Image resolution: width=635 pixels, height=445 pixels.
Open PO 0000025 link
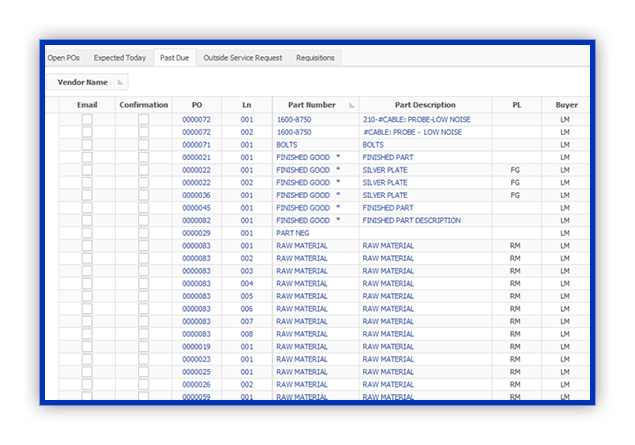tap(196, 372)
